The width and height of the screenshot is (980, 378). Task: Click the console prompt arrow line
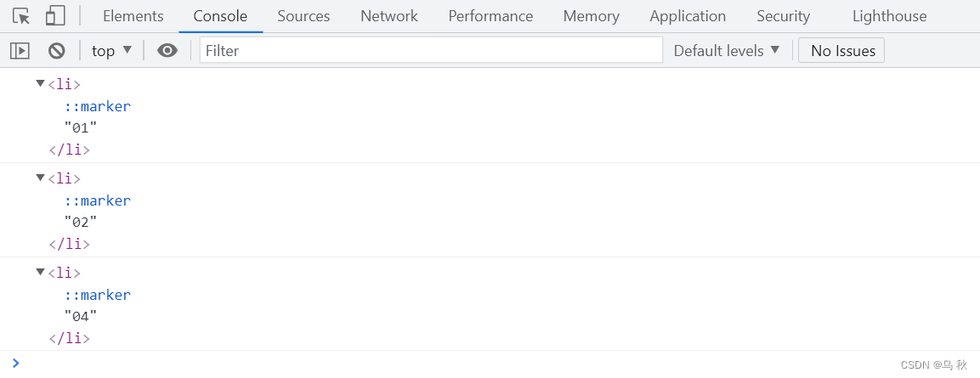(490, 363)
